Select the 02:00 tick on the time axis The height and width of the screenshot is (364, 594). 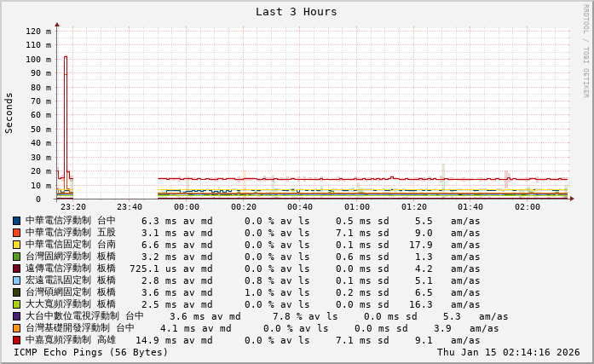(x=528, y=207)
